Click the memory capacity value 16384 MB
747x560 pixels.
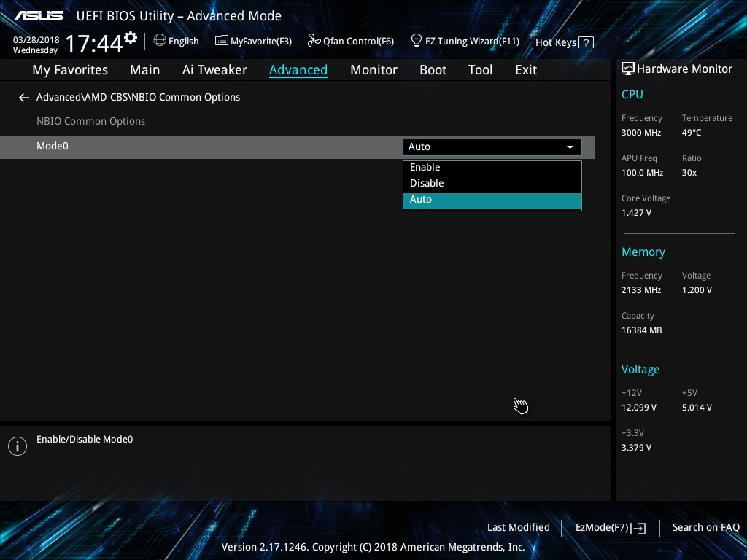tap(642, 330)
